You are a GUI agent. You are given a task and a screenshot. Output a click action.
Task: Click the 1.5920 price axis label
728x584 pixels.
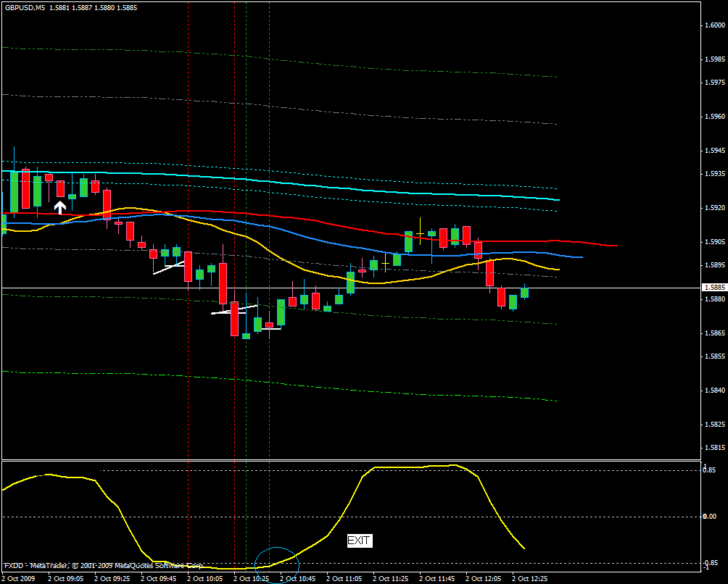715,208
